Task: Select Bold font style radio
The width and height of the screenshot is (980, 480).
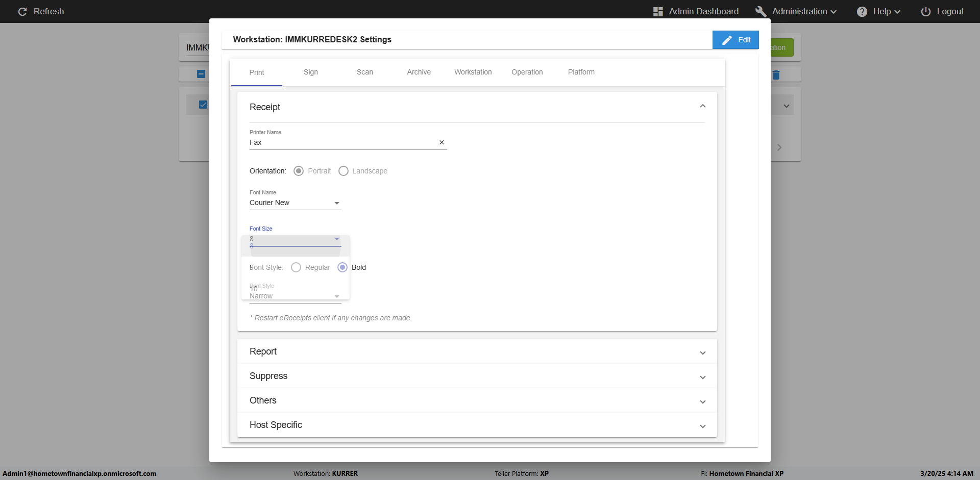Action: 342,267
